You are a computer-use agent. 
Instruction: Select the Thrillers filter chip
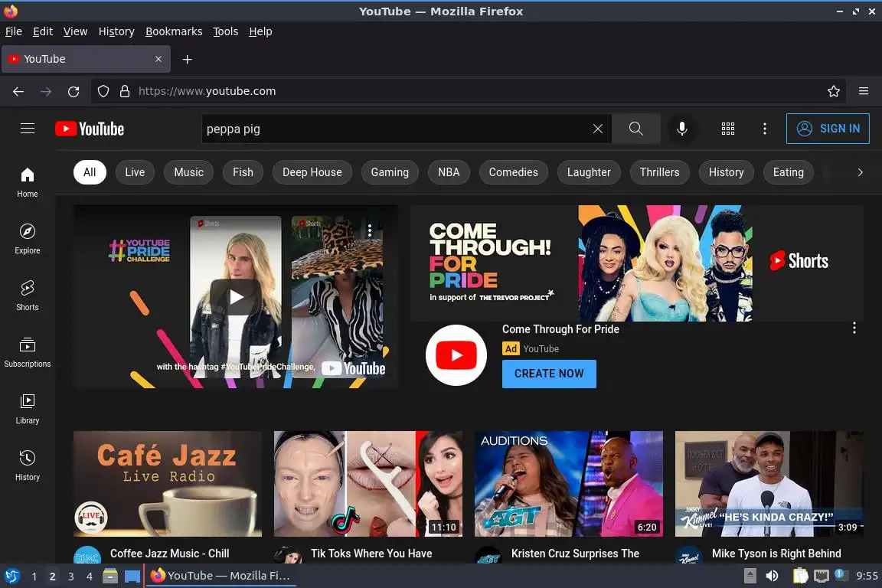[660, 172]
